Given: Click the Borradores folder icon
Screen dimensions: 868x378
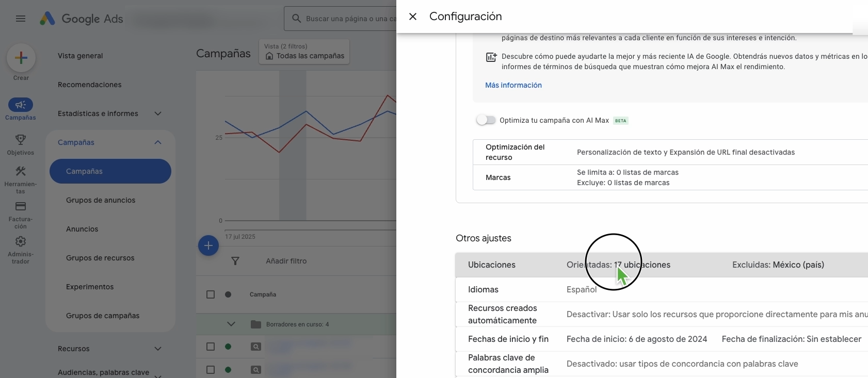Looking at the screenshot, I should click(x=255, y=324).
